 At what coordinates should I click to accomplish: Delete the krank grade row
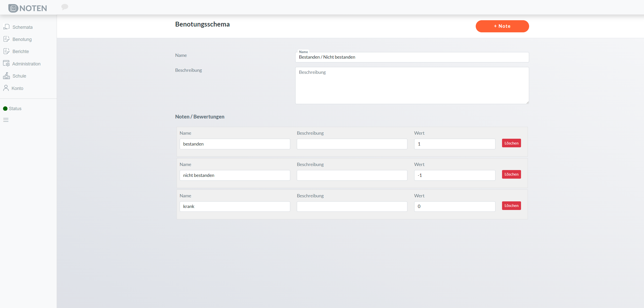[511, 206]
